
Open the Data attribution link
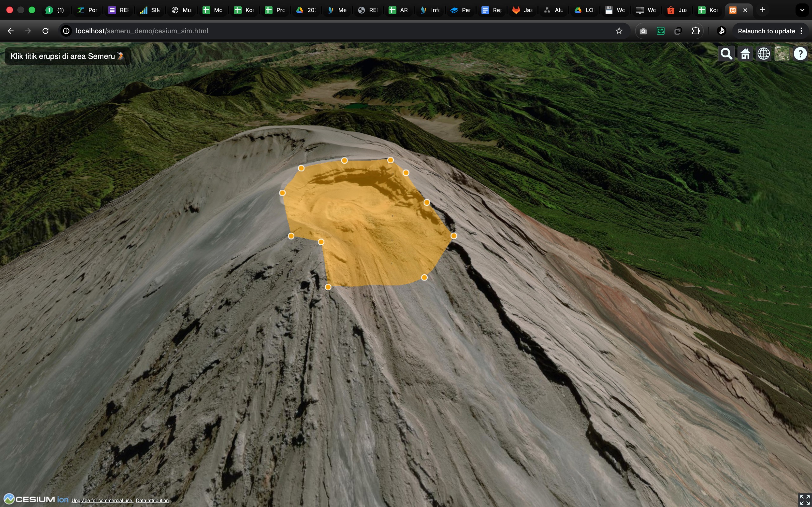(152, 501)
